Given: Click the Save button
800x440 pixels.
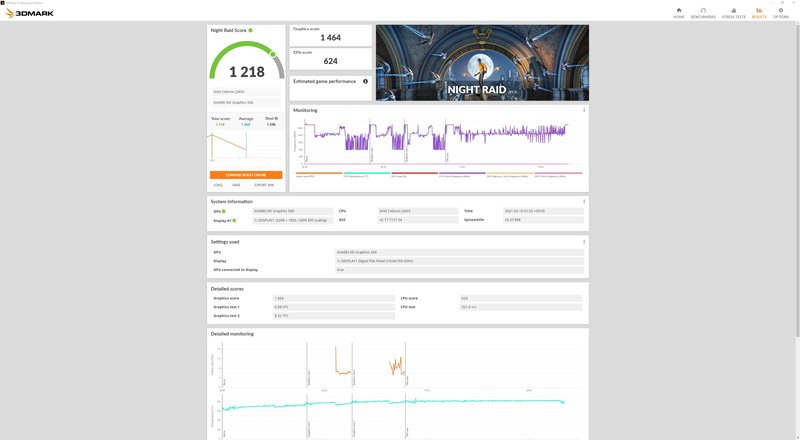Looking at the screenshot, I should click(236, 185).
